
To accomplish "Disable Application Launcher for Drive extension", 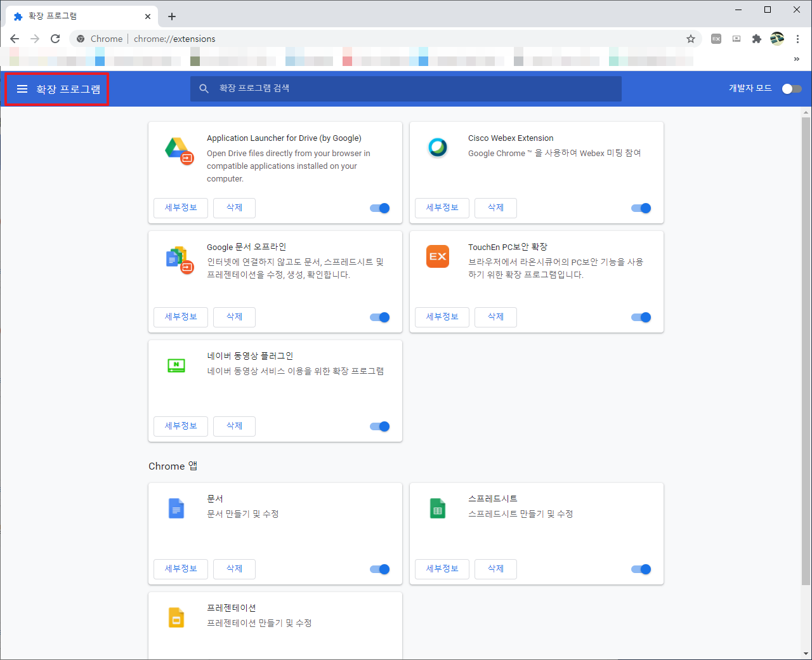I will click(x=380, y=208).
